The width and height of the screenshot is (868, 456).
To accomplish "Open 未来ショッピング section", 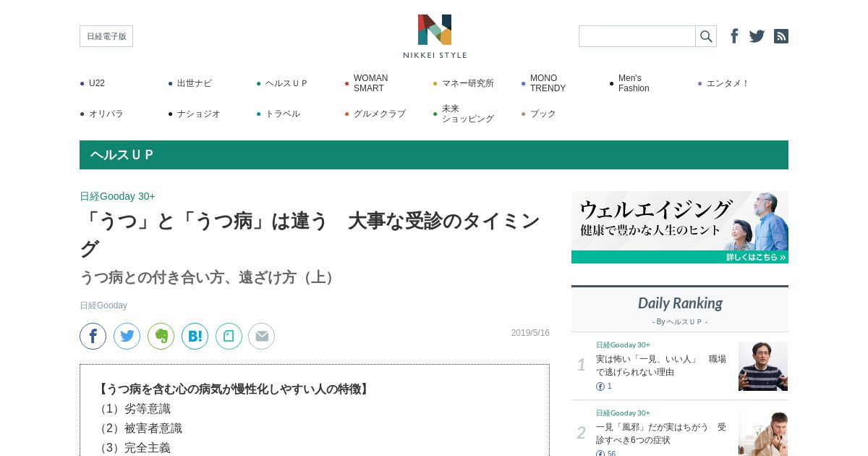I will [467, 114].
